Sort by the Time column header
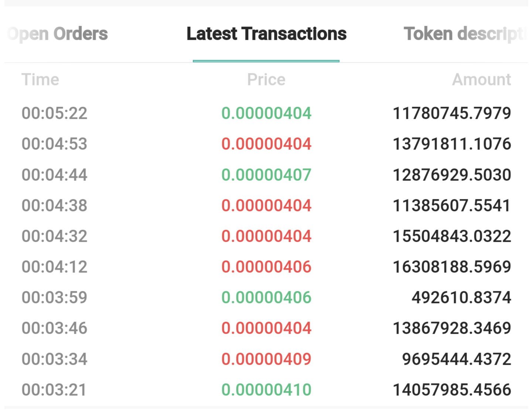Screen dimensions: 532x411 [41, 79]
